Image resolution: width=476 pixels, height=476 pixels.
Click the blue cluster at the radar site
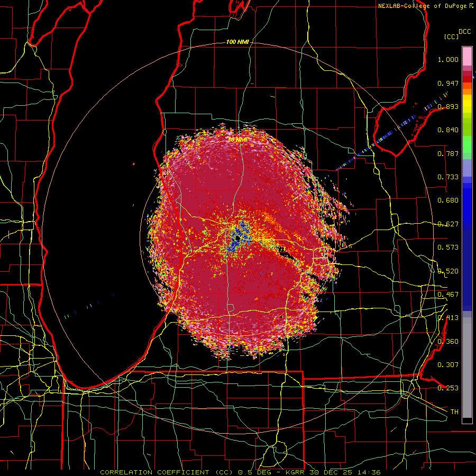click(x=239, y=237)
